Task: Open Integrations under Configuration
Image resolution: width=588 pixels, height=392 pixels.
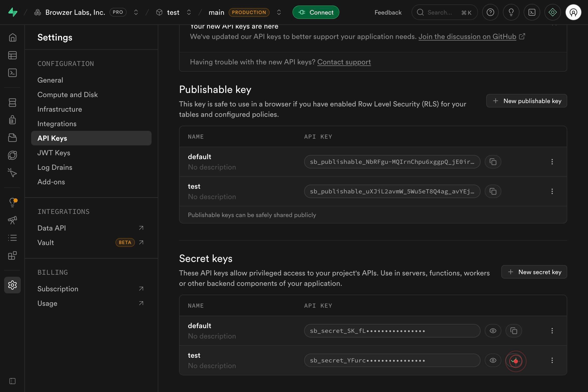Action: click(x=91, y=124)
